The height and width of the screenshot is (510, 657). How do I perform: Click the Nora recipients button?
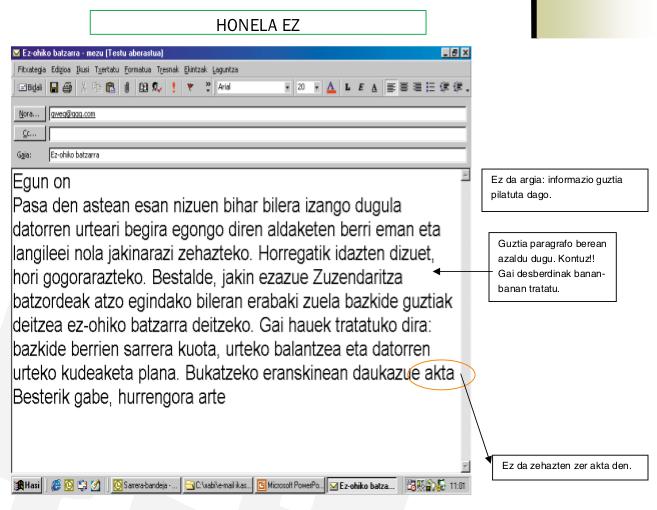[x=29, y=114]
